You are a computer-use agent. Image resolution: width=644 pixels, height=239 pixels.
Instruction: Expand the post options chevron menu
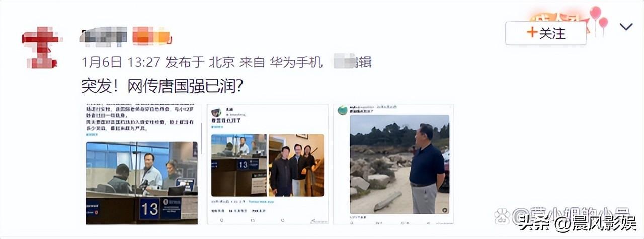pyautogui.click(x=626, y=27)
